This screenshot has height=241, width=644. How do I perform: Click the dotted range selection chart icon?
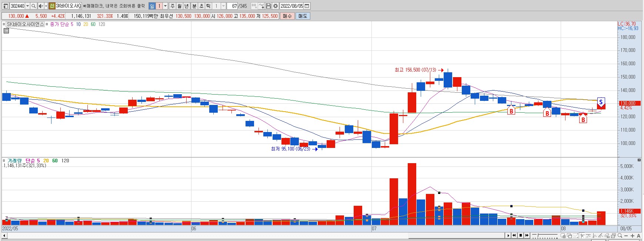pos(576,236)
